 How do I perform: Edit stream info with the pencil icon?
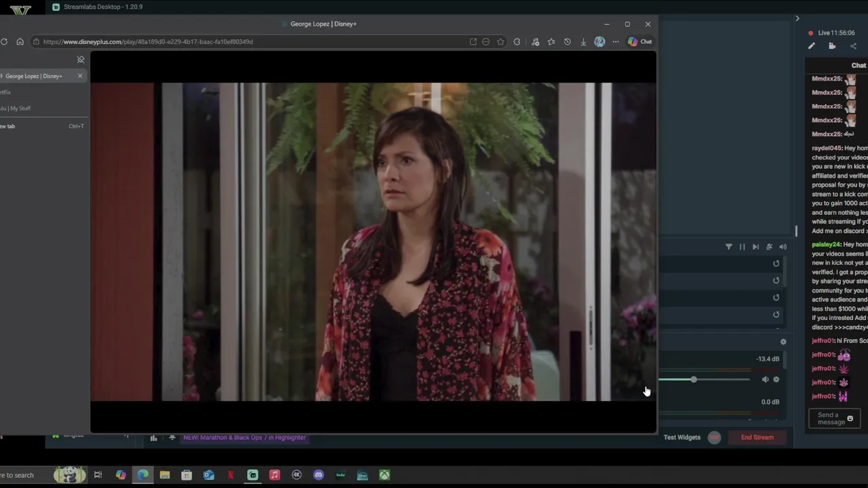pos(812,46)
